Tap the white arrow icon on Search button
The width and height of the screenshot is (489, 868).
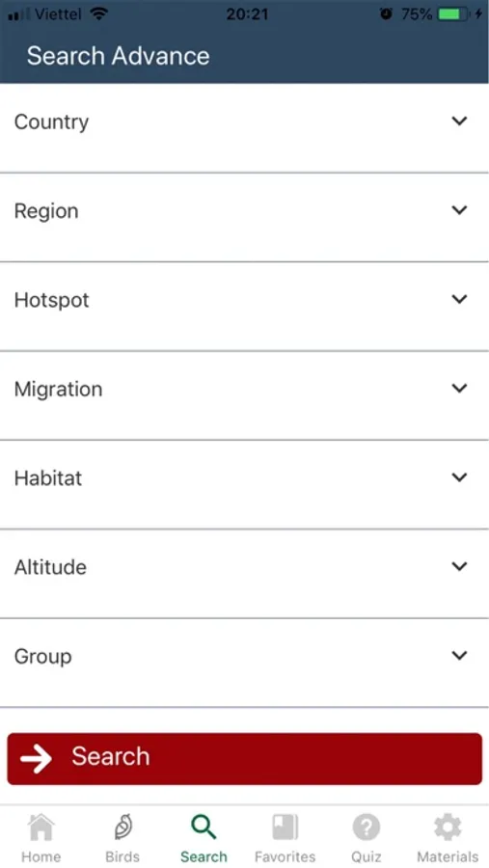point(36,758)
